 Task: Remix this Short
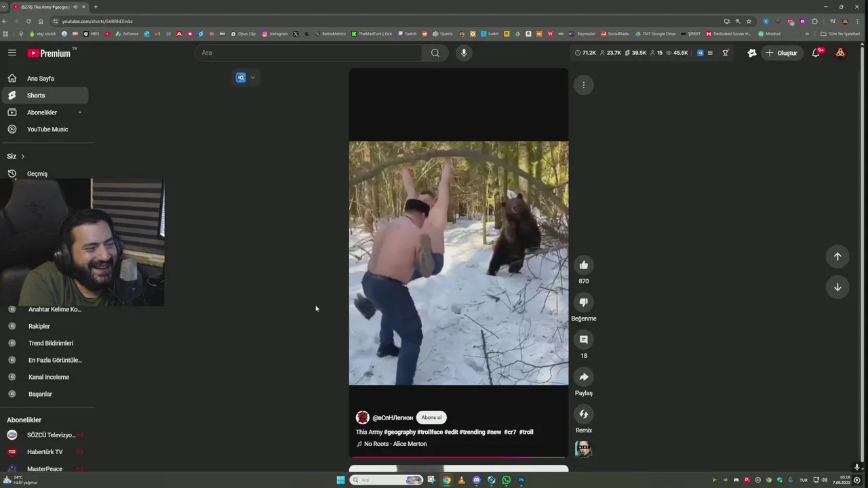pos(584,413)
